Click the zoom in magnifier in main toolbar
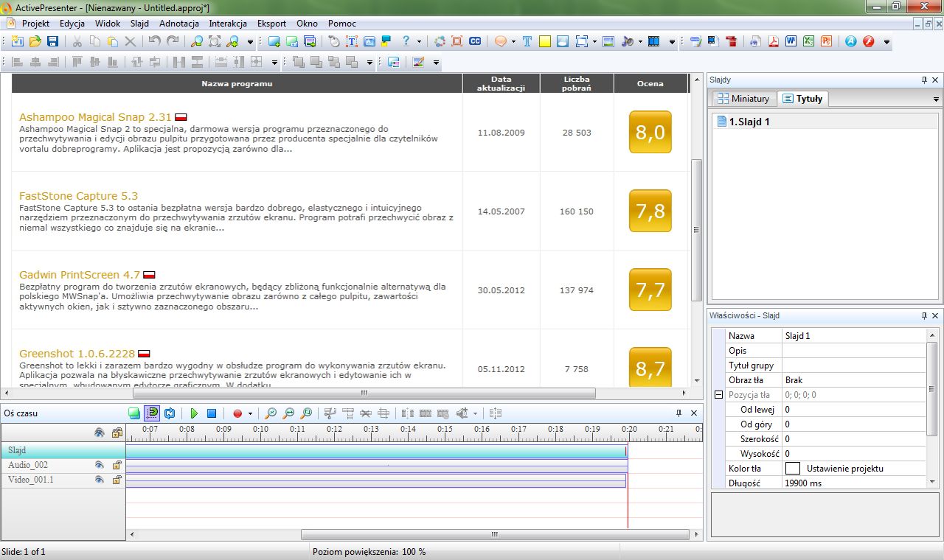The width and height of the screenshot is (944, 560). pos(234,42)
